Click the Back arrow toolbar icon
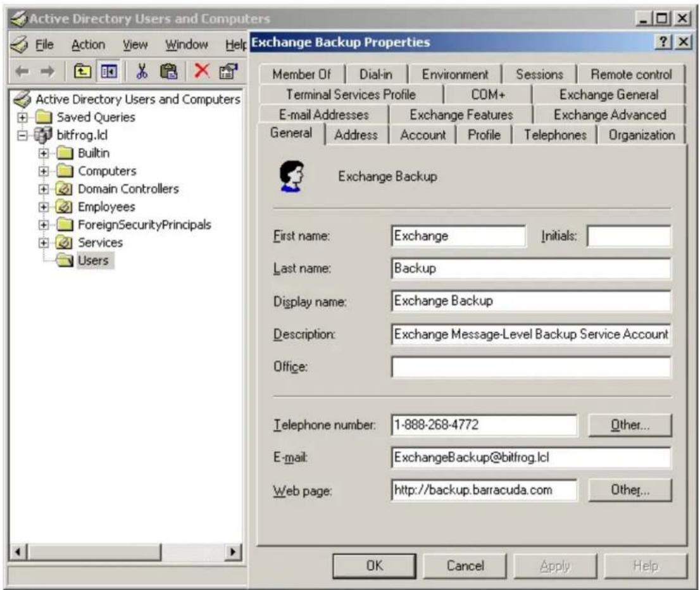This screenshot has height=590, width=700. point(22,71)
